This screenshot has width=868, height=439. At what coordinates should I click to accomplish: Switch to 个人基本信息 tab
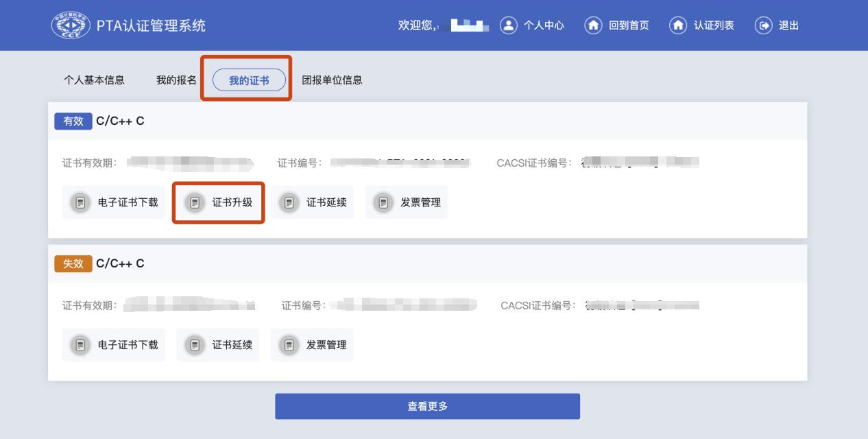94,80
